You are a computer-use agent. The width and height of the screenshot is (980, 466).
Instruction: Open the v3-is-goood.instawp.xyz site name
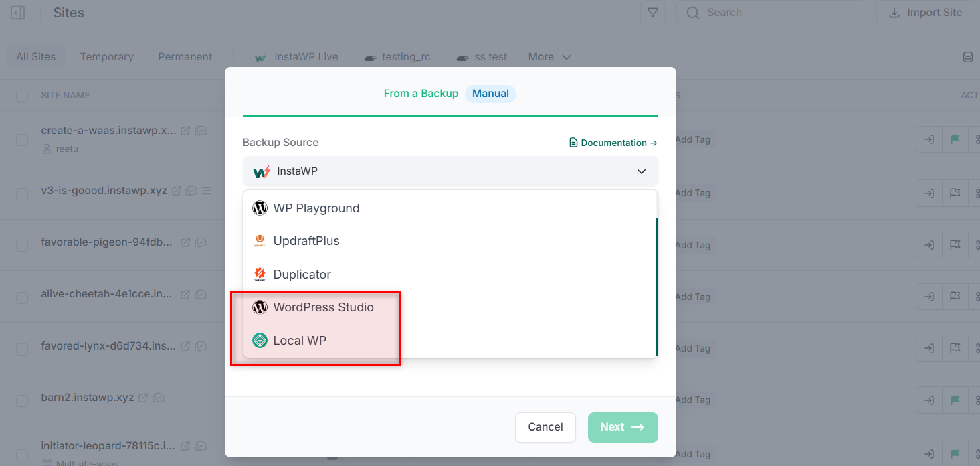(104, 191)
